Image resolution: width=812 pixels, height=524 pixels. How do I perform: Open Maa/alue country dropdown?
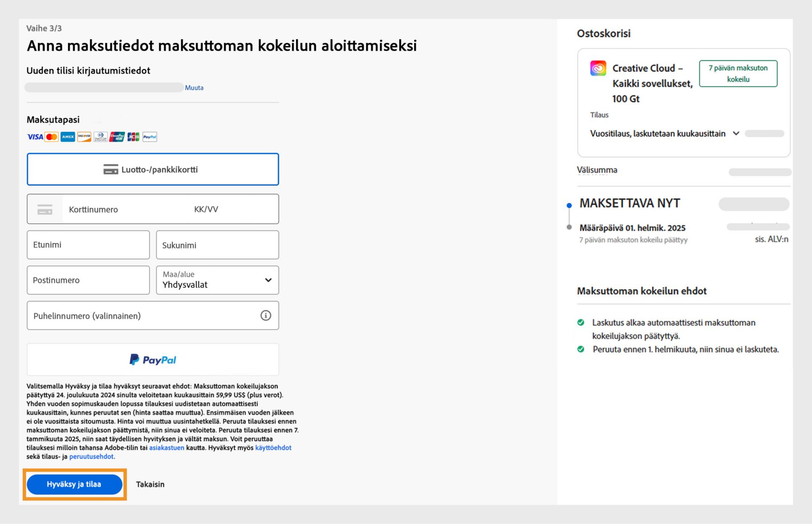tap(217, 280)
